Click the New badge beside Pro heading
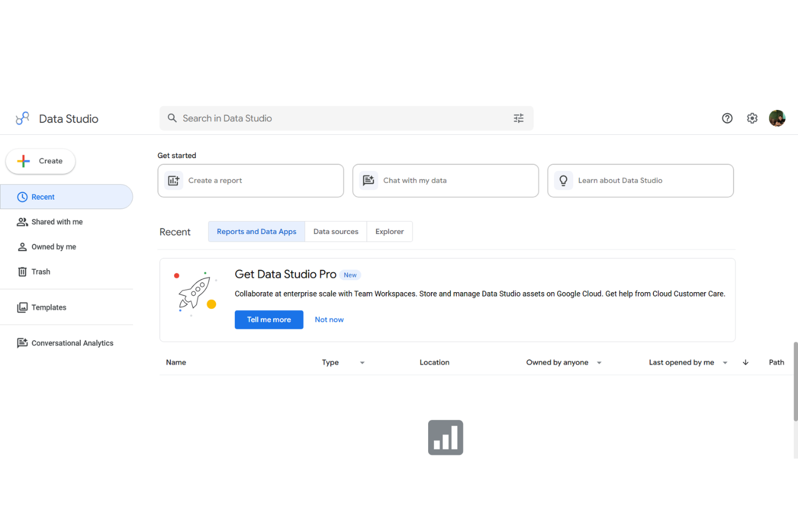 pyautogui.click(x=350, y=275)
